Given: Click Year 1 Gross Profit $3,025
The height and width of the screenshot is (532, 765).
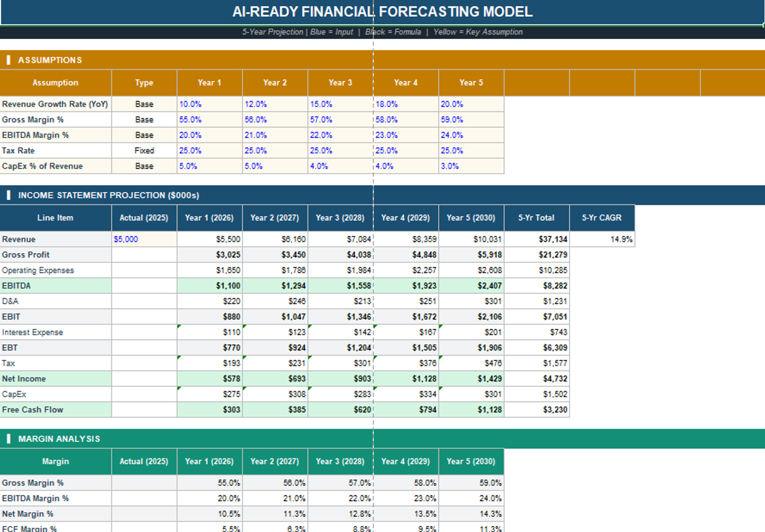Looking at the screenshot, I should [x=209, y=255].
